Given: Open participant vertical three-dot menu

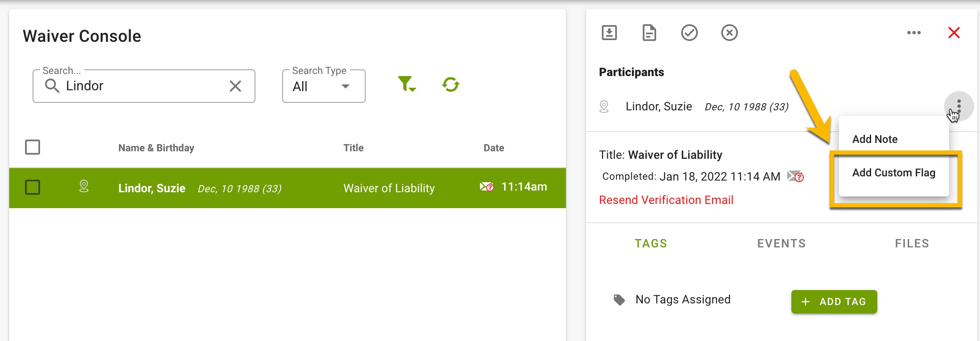Looking at the screenshot, I should click(959, 106).
